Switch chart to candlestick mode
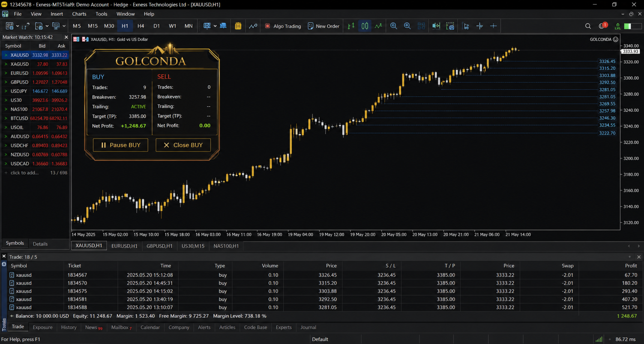This screenshot has height=344, width=644. pyautogui.click(x=365, y=26)
